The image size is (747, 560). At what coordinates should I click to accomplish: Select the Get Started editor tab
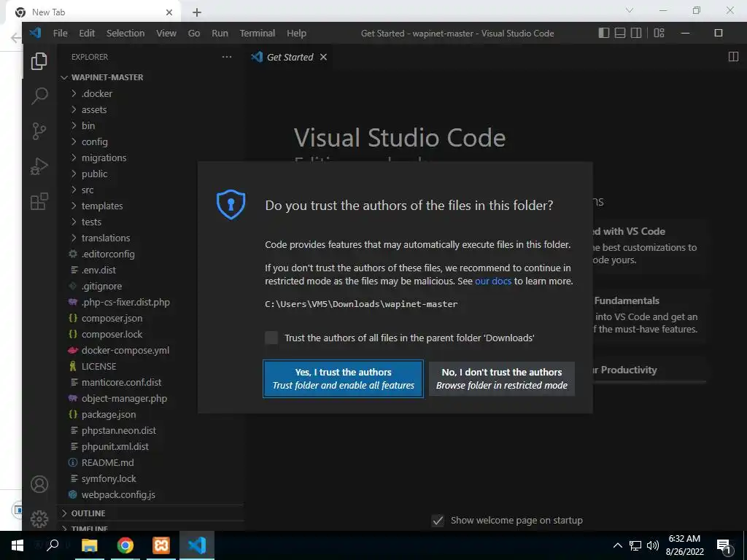point(289,57)
